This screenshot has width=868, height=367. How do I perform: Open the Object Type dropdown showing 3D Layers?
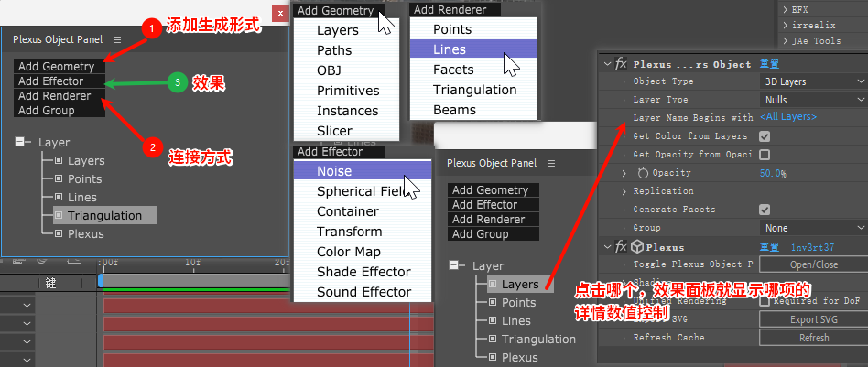(813, 81)
